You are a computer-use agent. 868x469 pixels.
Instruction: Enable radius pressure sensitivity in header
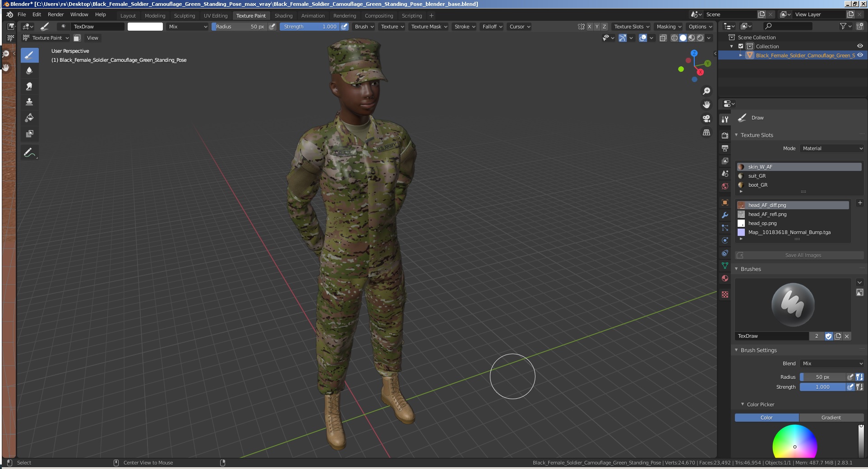pyautogui.click(x=272, y=27)
